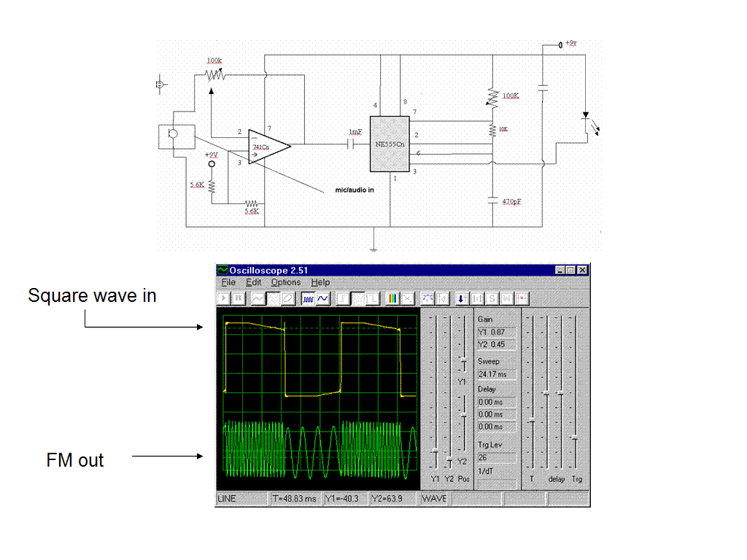Open the Options menu
Screen dimensions: 747x560
coord(286,282)
